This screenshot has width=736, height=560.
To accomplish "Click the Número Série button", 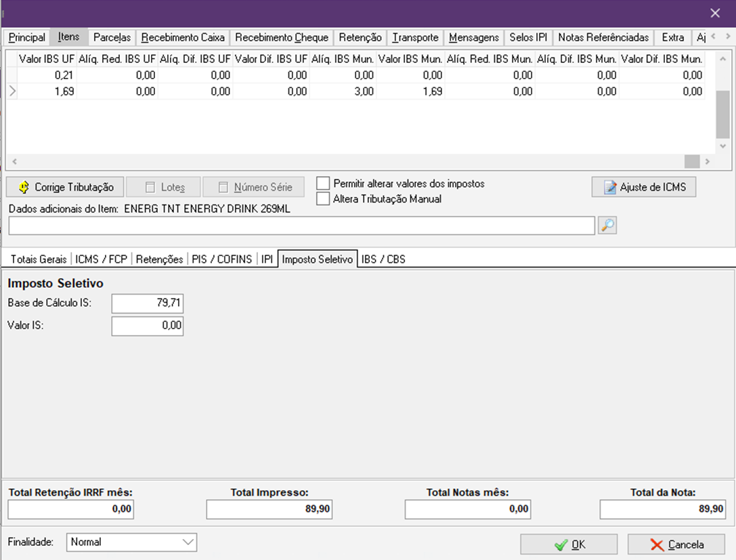I will point(253,187).
